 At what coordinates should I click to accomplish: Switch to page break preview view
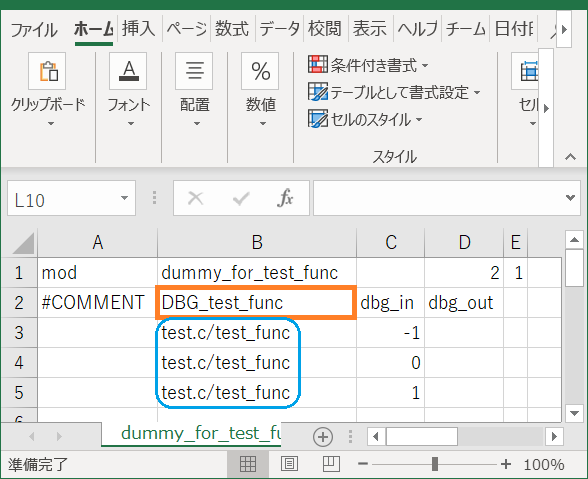click(x=332, y=464)
